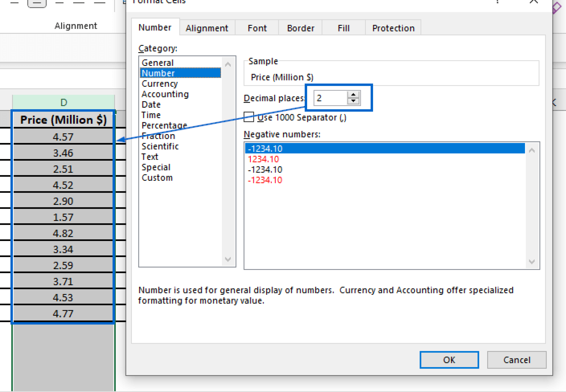Select the Scientific category

(160, 146)
